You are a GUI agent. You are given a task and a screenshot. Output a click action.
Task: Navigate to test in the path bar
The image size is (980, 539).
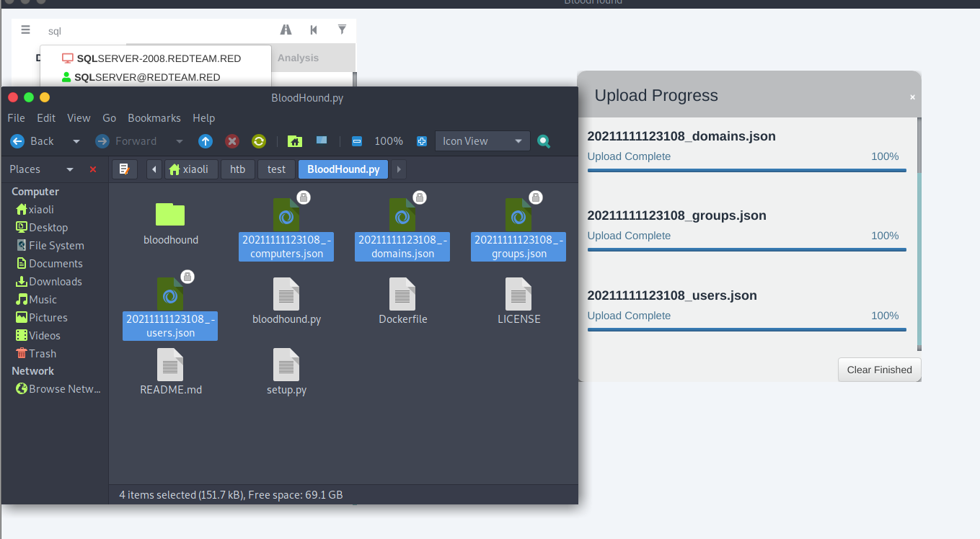tap(277, 169)
